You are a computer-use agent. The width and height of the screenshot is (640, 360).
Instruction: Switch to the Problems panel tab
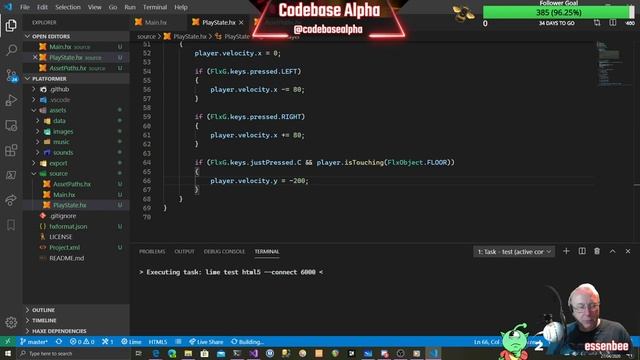(152, 251)
